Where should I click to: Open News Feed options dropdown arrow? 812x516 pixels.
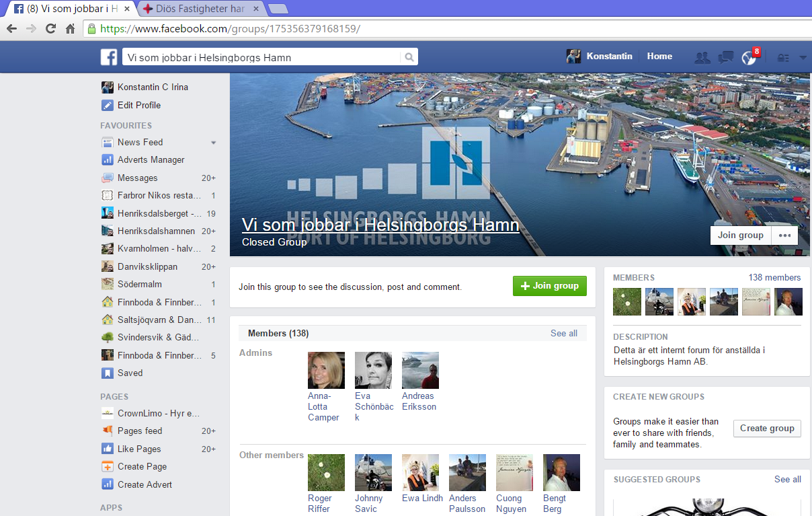tap(213, 143)
